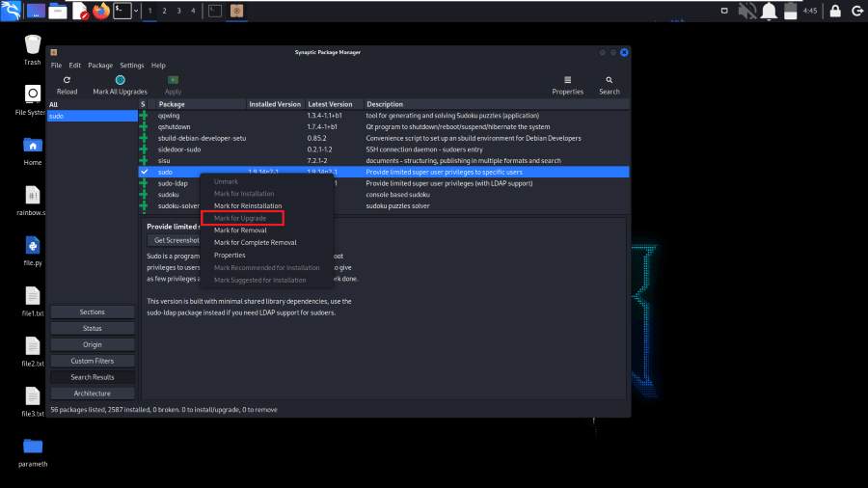Open the Settings menu
This screenshot has height=488, width=868.
[x=132, y=66]
